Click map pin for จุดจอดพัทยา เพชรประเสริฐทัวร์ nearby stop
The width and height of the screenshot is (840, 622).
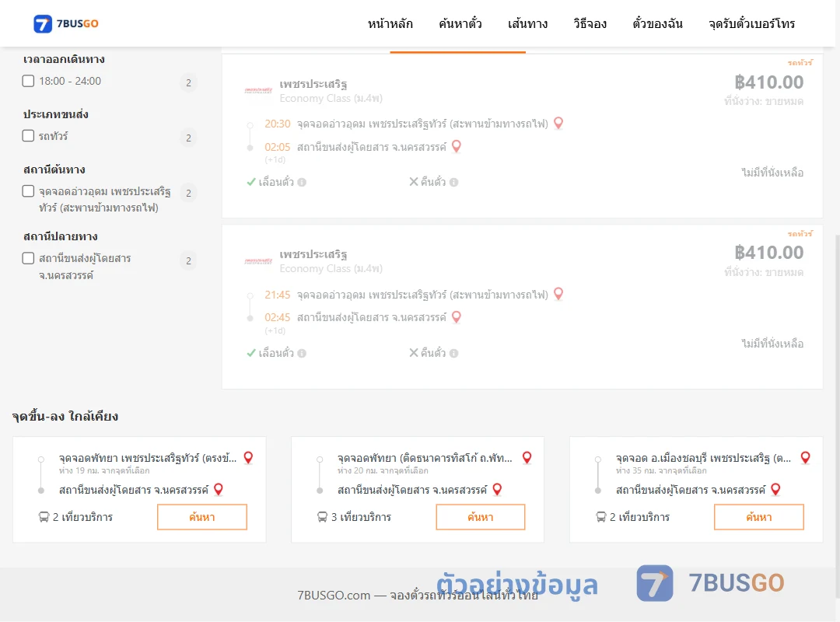[248, 457]
